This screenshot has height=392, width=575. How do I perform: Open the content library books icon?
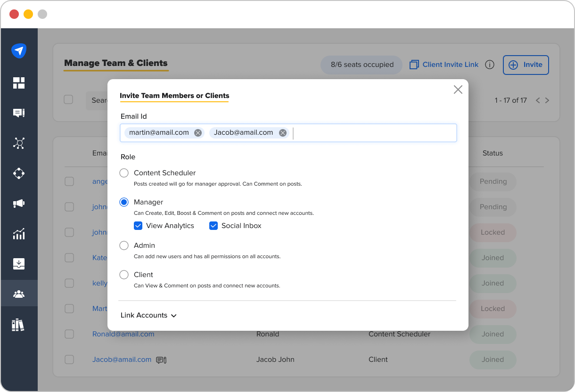19,324
